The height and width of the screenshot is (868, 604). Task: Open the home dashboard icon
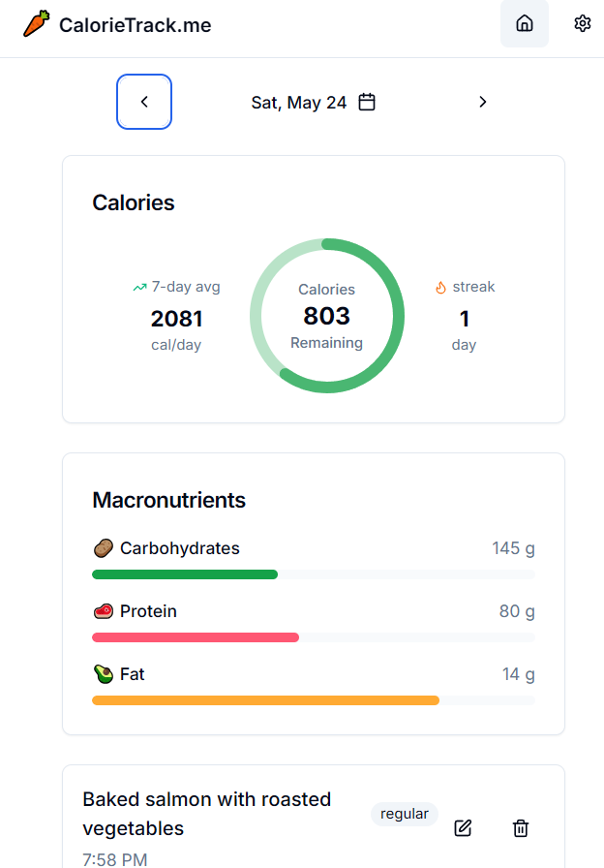click(x=525, y=23)
